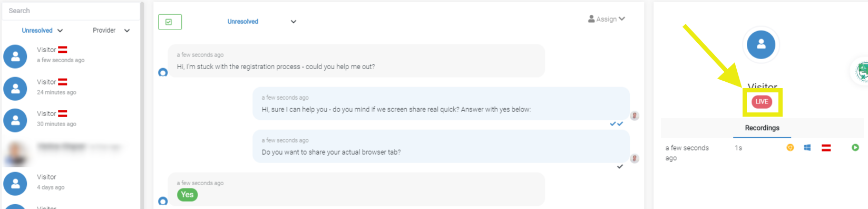Click the green Yes reply bubble

click(x=187, y=195)
